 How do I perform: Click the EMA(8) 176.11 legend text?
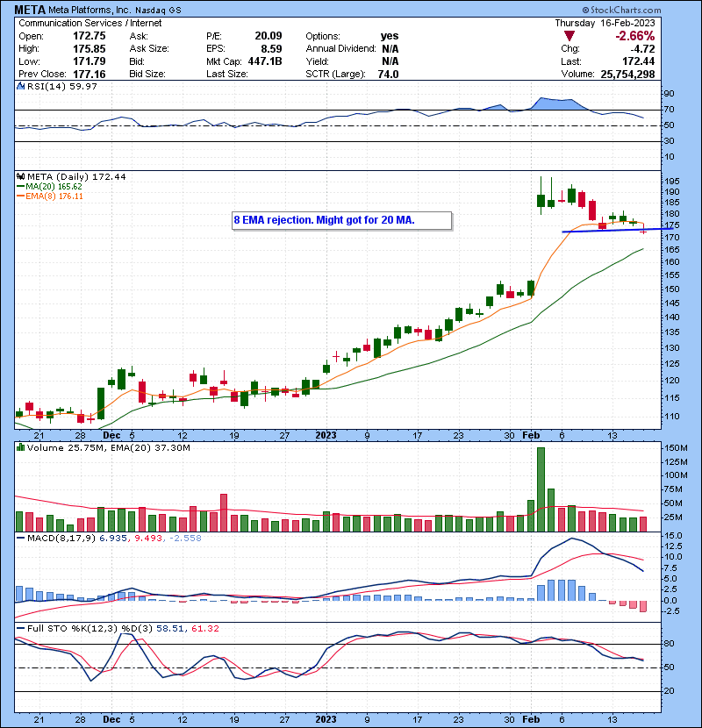(54, 196)
